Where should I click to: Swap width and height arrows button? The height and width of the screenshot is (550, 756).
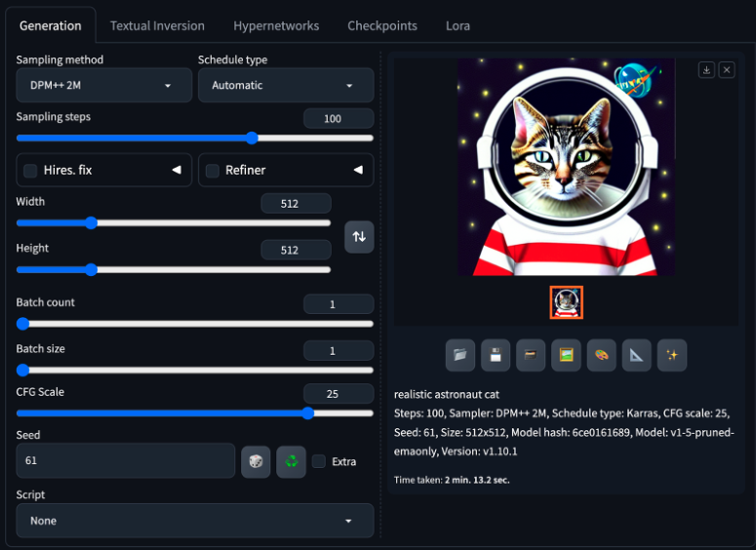coord(359,237)
